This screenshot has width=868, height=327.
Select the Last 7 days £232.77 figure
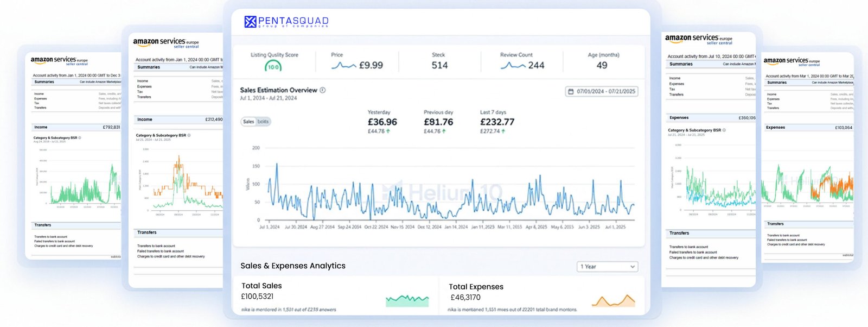(x=497, y=122)
